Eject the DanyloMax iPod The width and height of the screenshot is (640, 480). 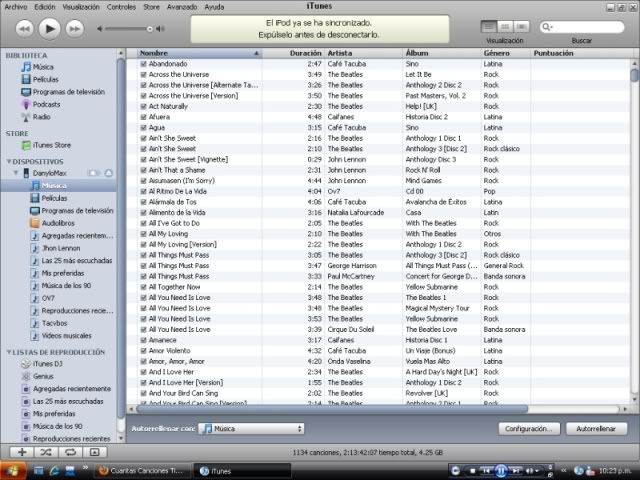coord(109,173)
